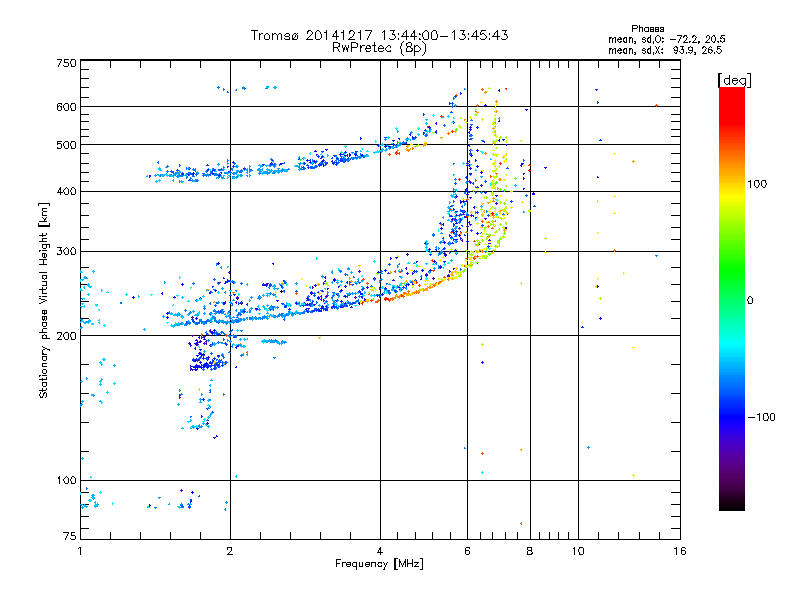The height and width of the screenshot is (600, 800).
Task: Click the colorbar tick label '100'
Action: pyautogui.click(x=757, y=184)
